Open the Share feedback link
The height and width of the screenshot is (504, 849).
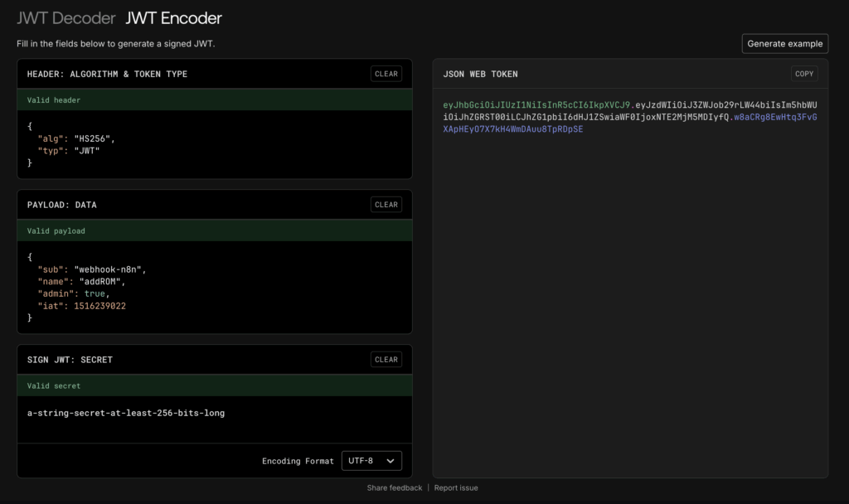394,487
